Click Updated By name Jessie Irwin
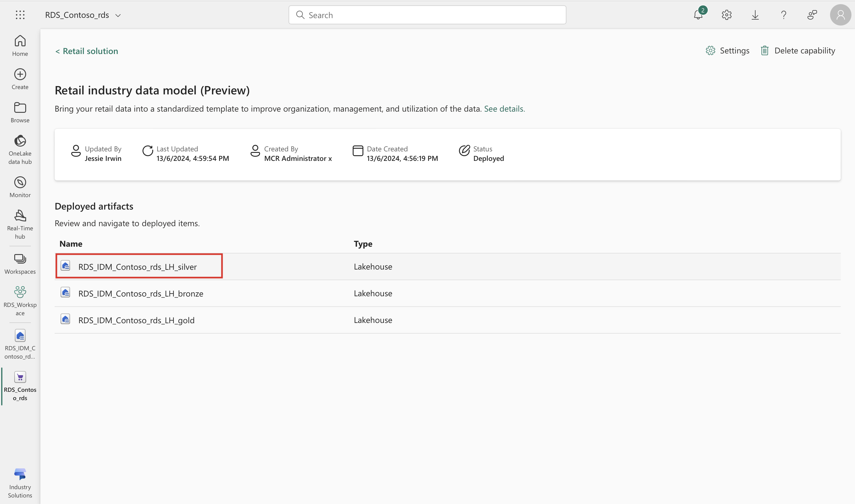This screenshot has width=855, height=504. coord(103,158)
